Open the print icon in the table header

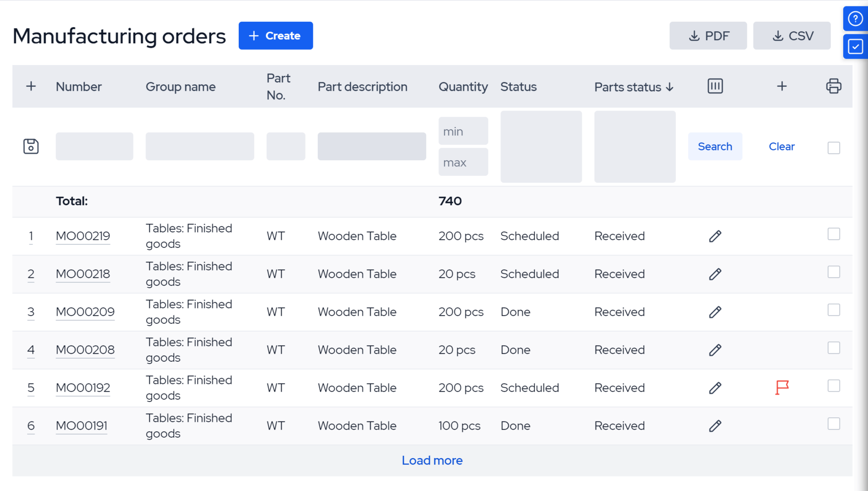coord(834,86)
